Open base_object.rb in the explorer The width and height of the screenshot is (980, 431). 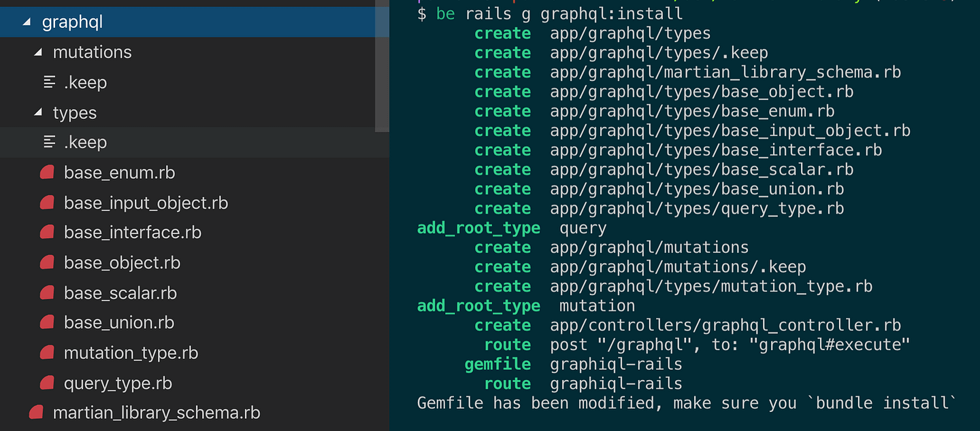(x=122, y=263)
